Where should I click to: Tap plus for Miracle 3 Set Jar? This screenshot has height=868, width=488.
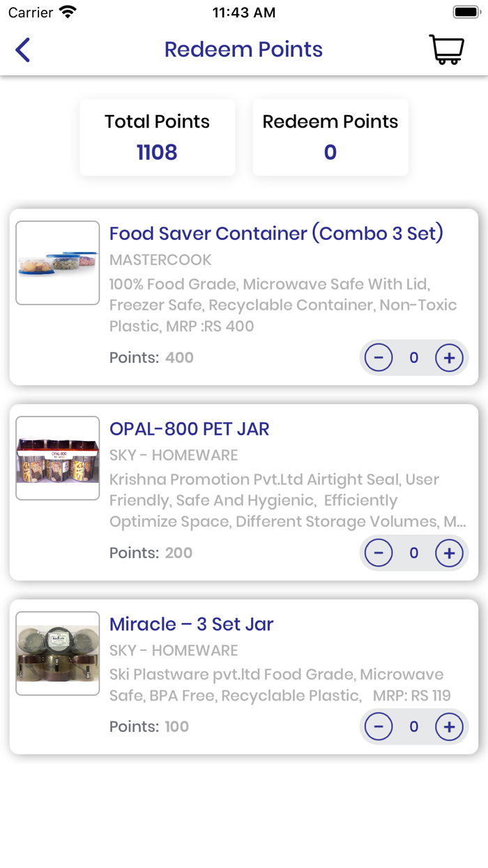point(449,727)
